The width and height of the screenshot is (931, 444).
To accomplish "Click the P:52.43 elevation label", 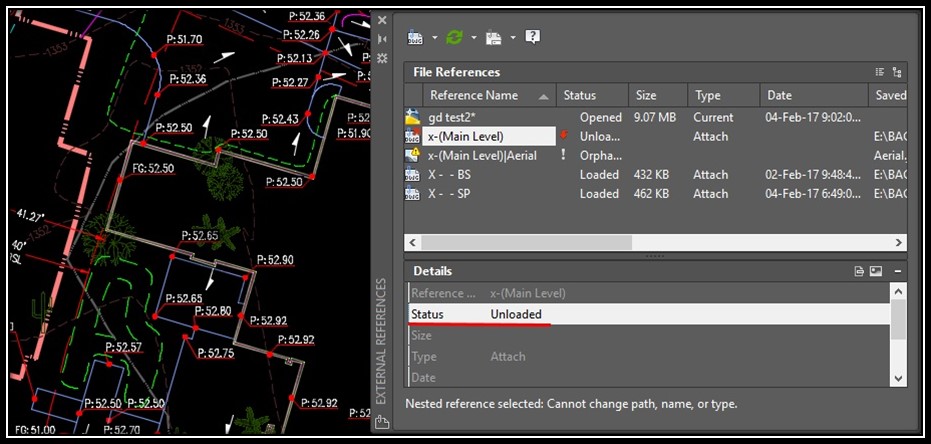I will click(x=280, y=119).
